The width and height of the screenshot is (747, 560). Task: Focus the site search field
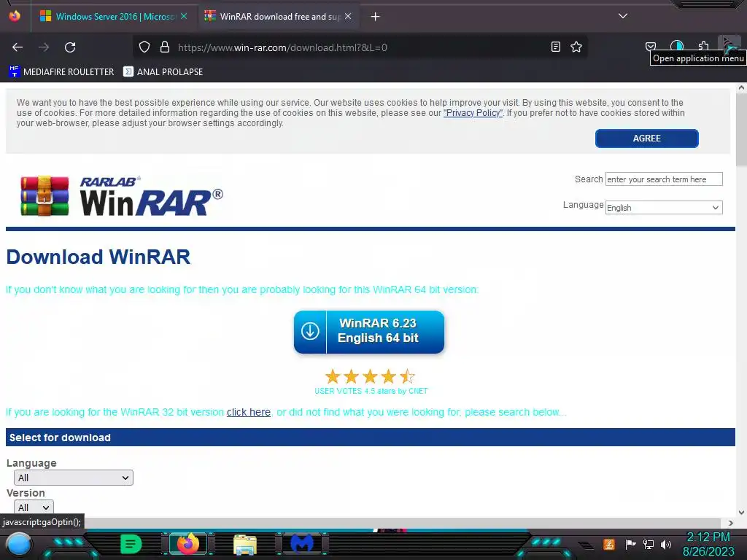tap(664, 179)
